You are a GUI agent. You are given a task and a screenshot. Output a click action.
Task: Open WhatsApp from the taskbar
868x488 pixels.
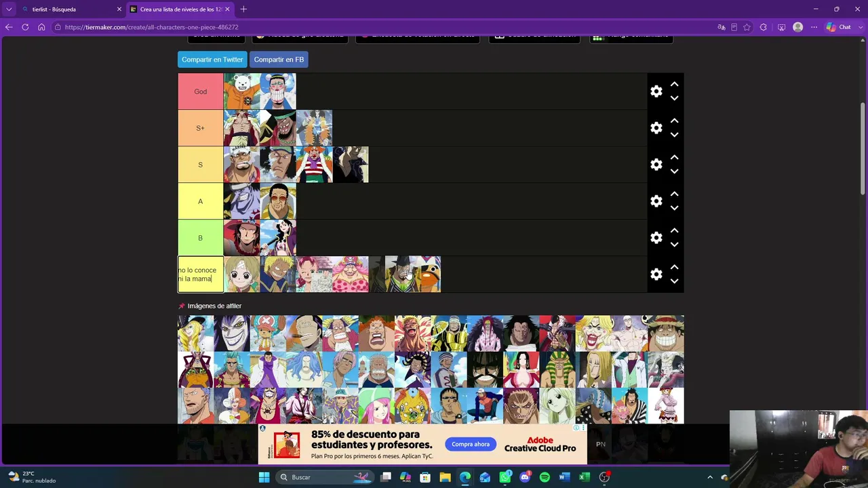coord(505,477)
